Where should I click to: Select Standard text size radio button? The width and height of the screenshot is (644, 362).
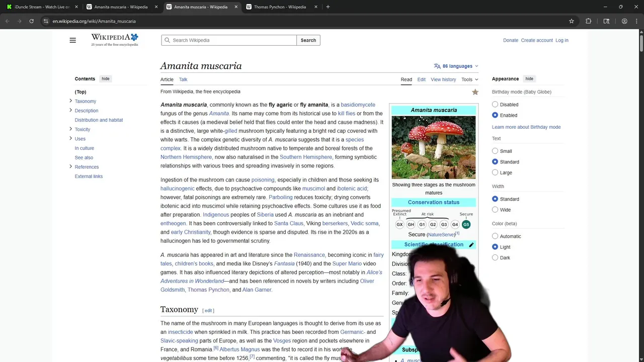tap(495, 162)
